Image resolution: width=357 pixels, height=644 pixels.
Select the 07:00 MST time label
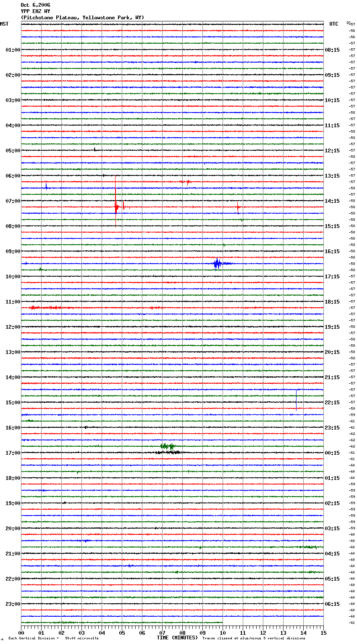(13, 201)
